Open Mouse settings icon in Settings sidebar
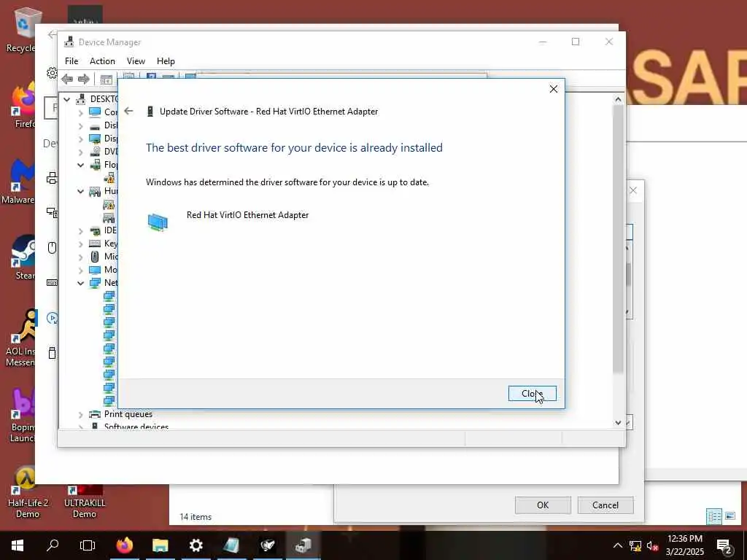This screenshot has width=747, height=560. click(x=52, y=248)
